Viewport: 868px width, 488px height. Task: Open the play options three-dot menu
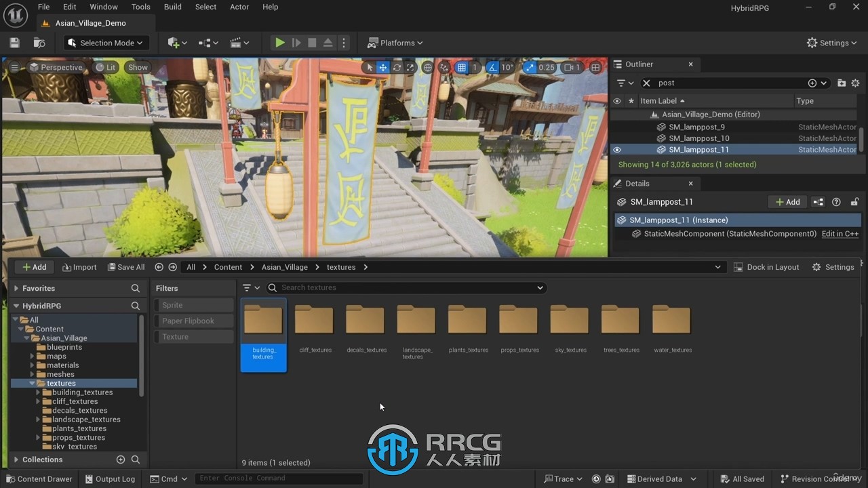point(344,43)
